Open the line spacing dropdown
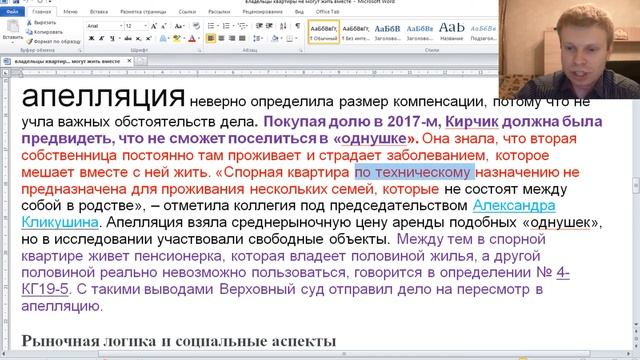Image resolution: width=640 pixels, height=360 pixels. tap(258, 38)
